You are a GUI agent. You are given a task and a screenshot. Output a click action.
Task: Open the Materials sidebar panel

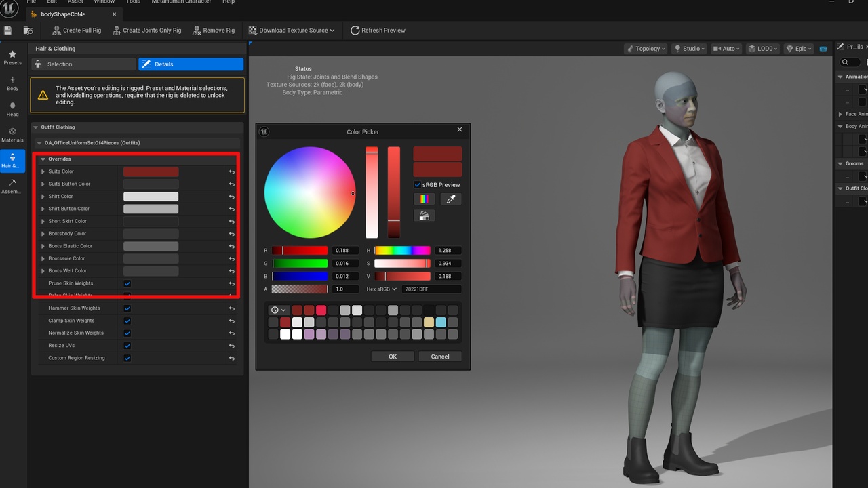12,134
